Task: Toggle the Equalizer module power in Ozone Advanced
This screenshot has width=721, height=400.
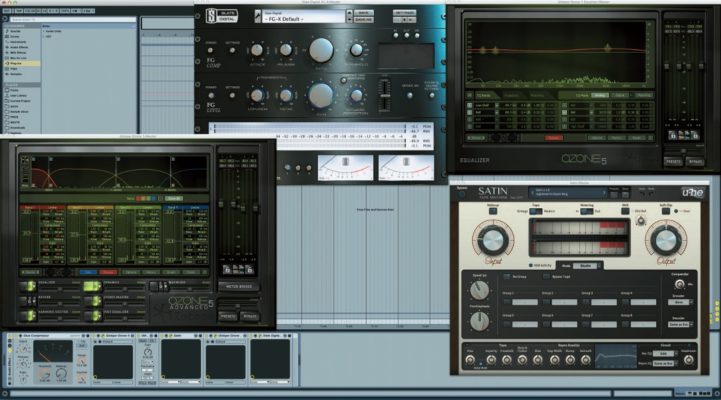Action: tap(28, 286)
